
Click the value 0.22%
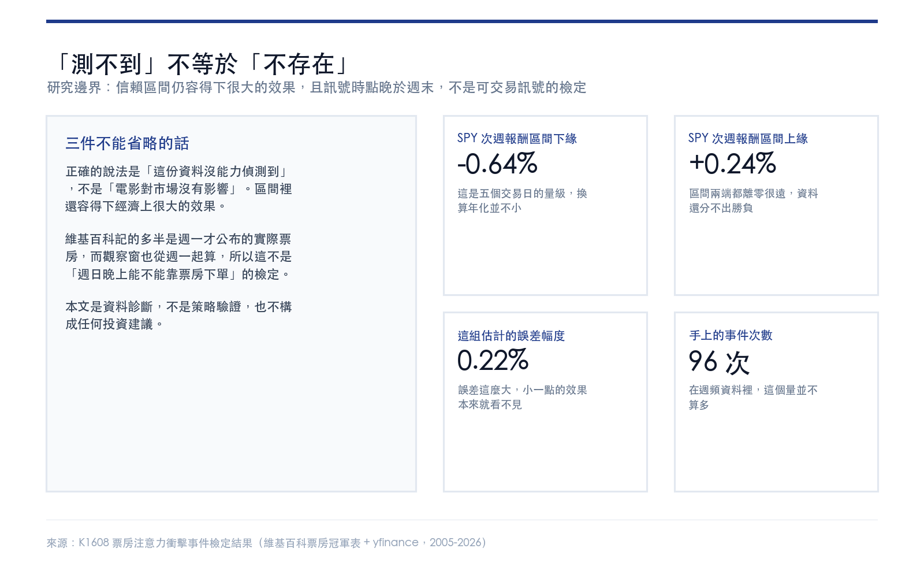[493, 361]
